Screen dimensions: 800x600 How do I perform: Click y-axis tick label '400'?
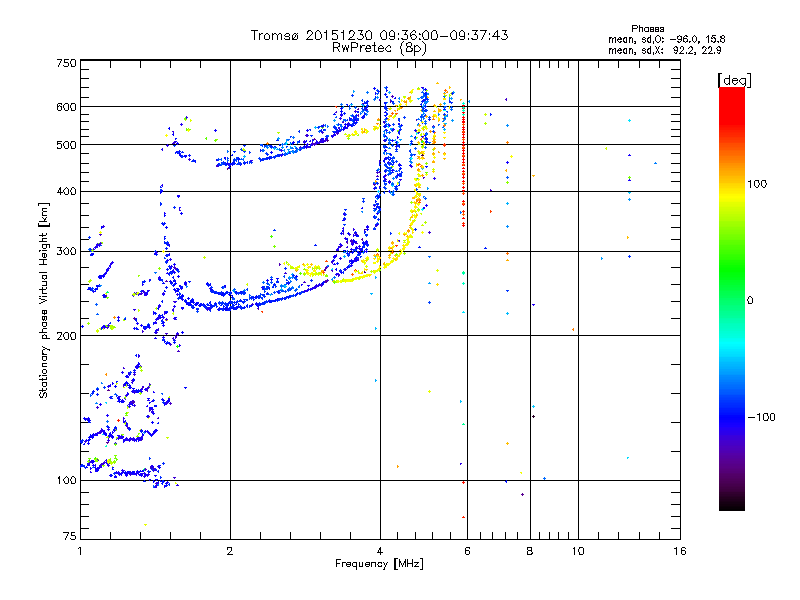tap(66, 192)
